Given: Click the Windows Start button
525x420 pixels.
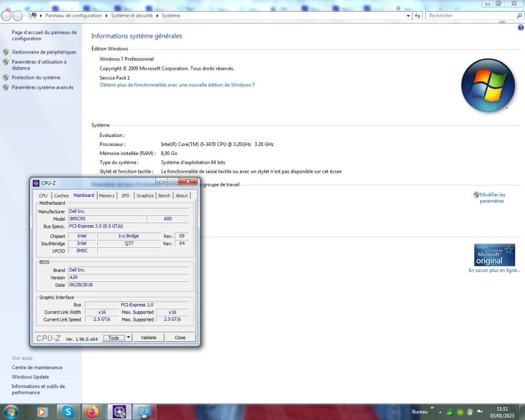Looking at the screenshot, I should (9, 412).
